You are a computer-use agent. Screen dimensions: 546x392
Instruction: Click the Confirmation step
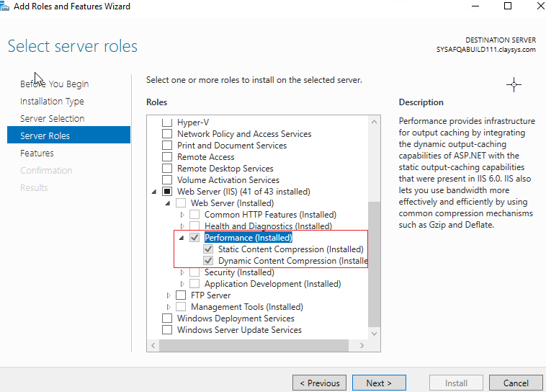point(46,170)
